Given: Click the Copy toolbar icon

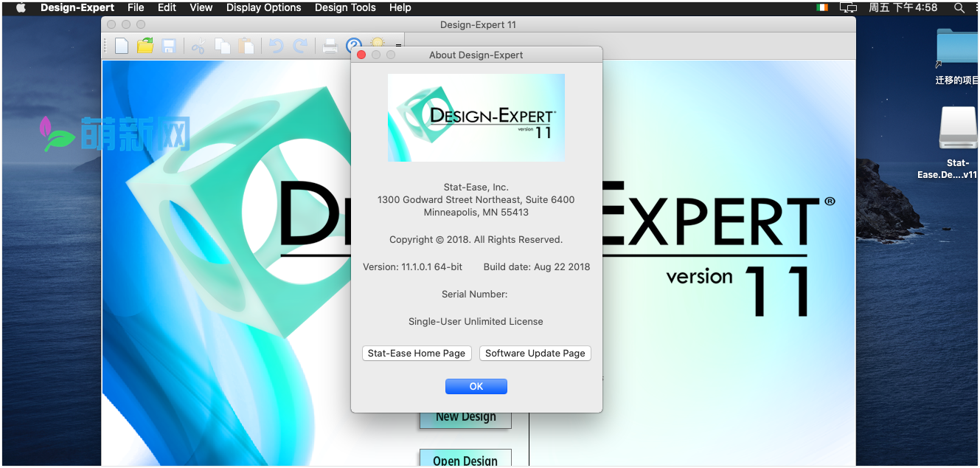Looking at the screenshot, I should (x=222, y=46).
